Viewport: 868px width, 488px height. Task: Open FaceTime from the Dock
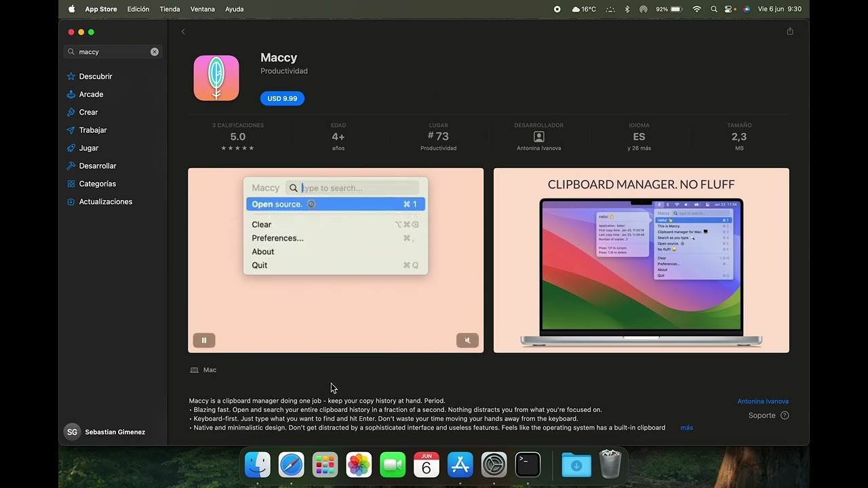[x=393, y=465]
